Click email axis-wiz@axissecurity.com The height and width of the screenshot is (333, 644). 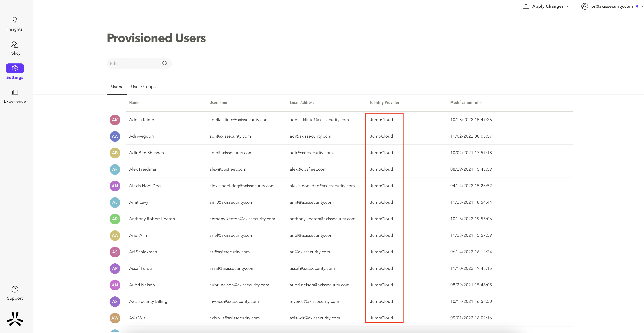point(315,318)
